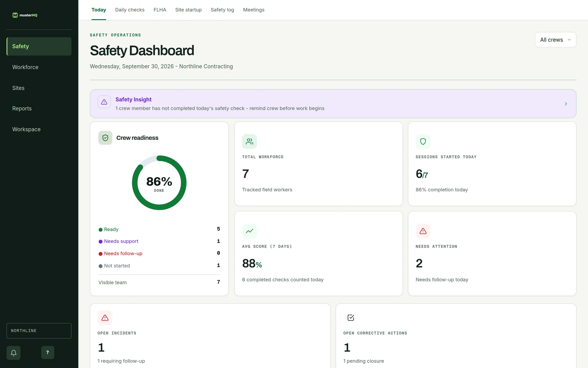Open Workspace in the sidebar
Screen dimensions: 588x368
pos(39,129)
